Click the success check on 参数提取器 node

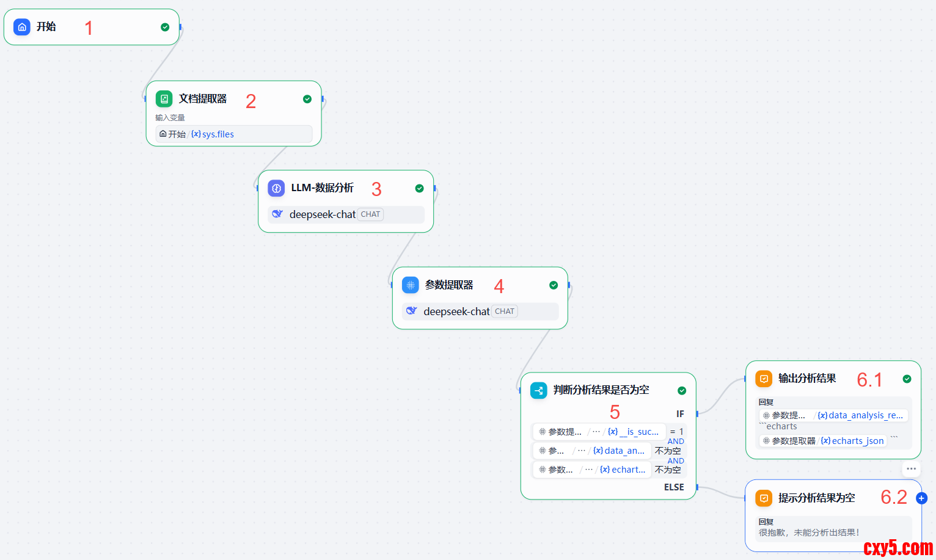(554, 285)
